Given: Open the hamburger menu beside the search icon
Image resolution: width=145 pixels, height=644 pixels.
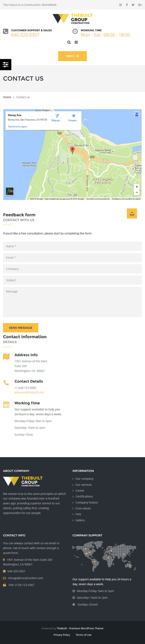Looking at the screenshot, I should click(x=76, y=42).
